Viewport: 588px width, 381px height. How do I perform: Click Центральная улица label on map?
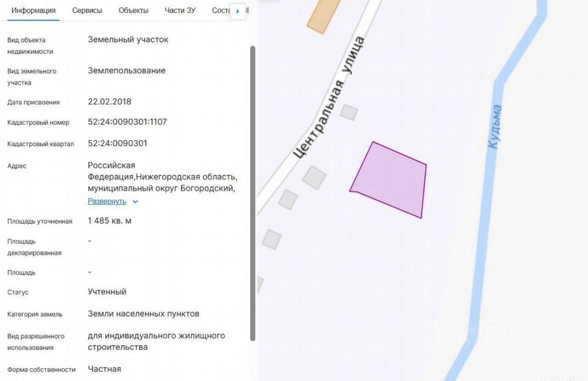pyautogui.click(x=329, y=98)
